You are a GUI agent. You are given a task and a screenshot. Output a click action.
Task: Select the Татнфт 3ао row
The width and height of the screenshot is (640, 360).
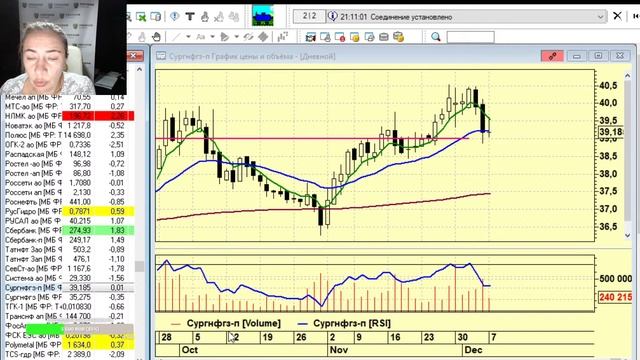(68, 249)
